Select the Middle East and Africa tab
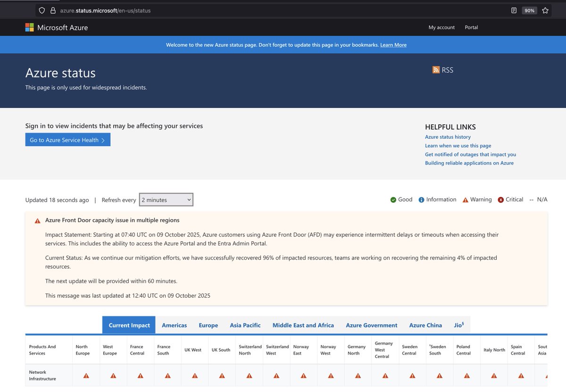This screenshot has width=566, height=392. tap(303, 325)
